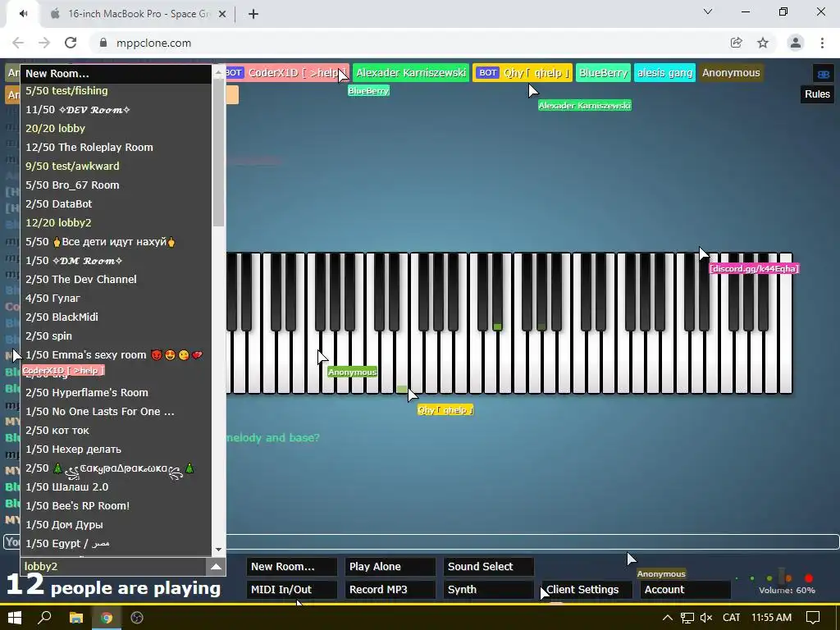Switch to Chrome in the taskbar
The image size is (840, 630).
[x=107, y=618]
